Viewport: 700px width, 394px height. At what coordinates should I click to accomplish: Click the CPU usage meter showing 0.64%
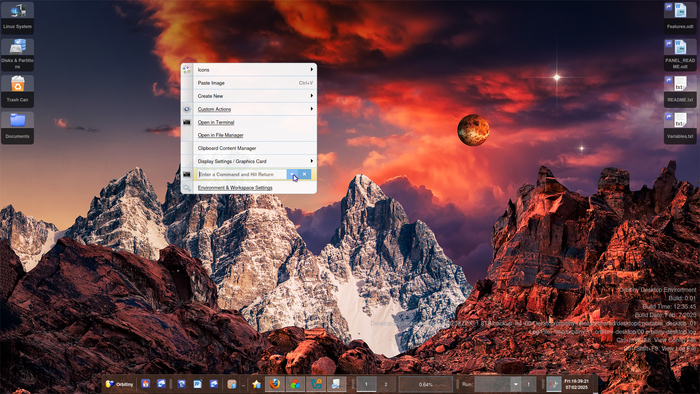(425, 384)
